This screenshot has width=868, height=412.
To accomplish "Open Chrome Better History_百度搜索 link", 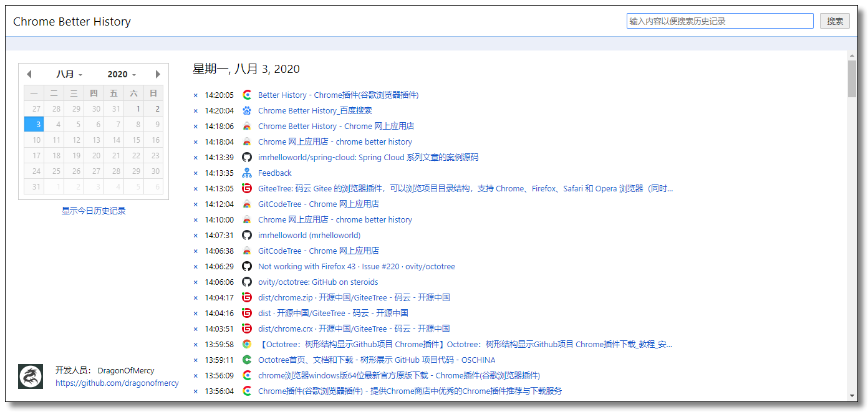I will pyautogui.click(x=315, y=111).
